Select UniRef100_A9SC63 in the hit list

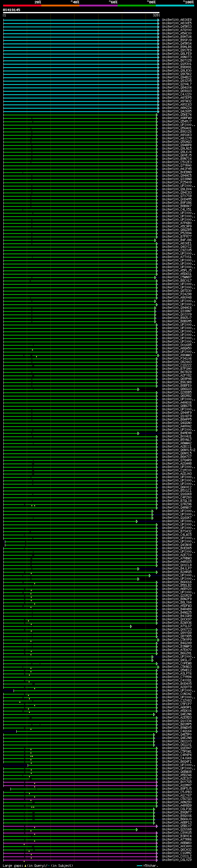(177, 104)
